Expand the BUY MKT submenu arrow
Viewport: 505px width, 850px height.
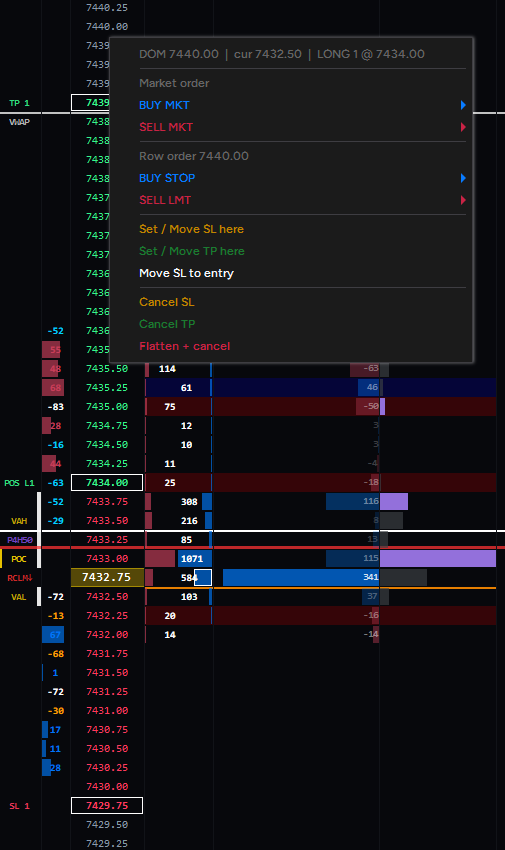click(463, 105)
